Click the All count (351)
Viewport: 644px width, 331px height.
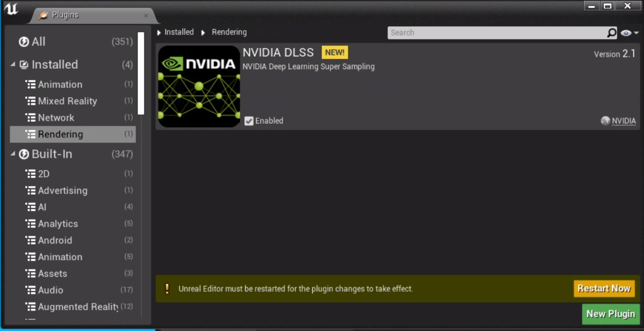point(122,42)
